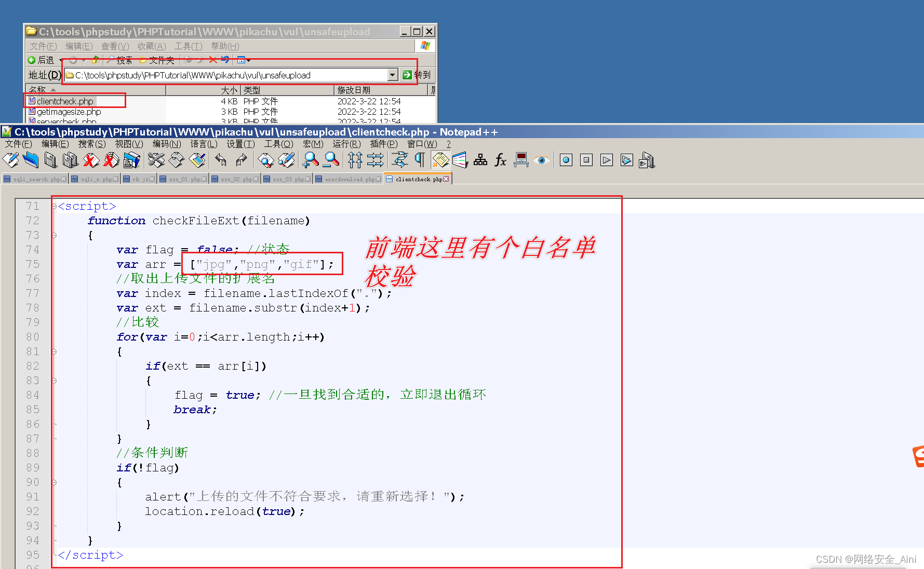Open the Explorer address bar dropdown

coord(393,75)
